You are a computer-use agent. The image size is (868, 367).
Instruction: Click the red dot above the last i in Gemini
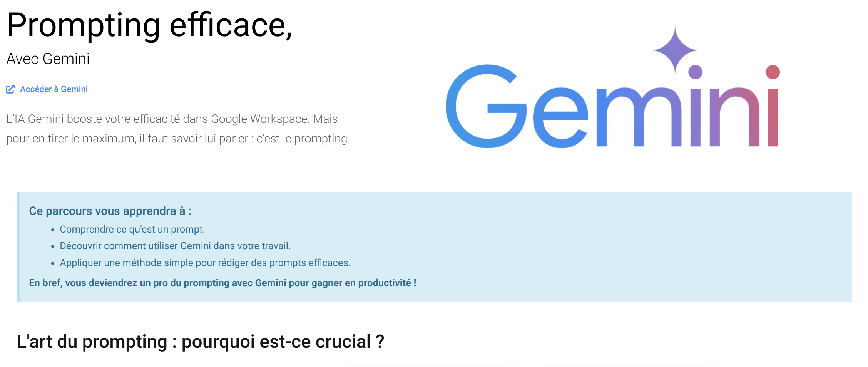pyautogui.click(x=773, y=72)
